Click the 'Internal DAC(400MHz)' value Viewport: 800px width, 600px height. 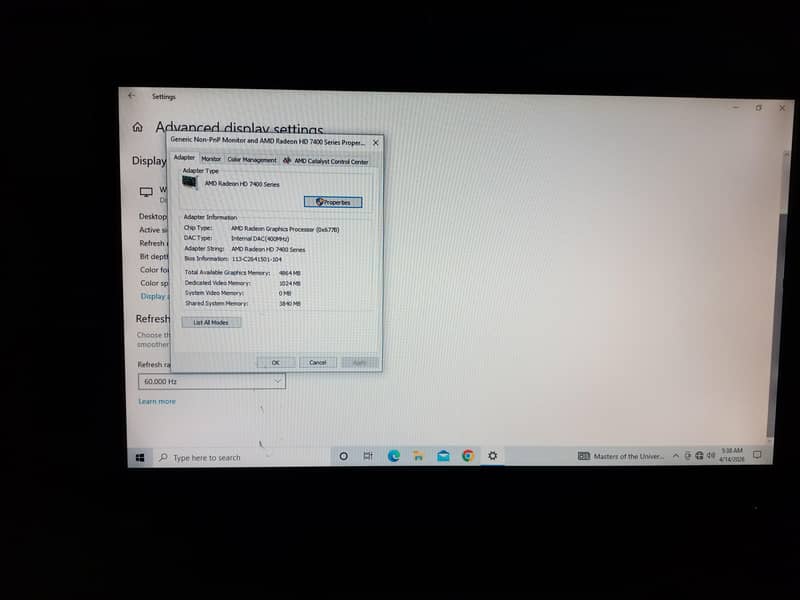coord(260,239)
